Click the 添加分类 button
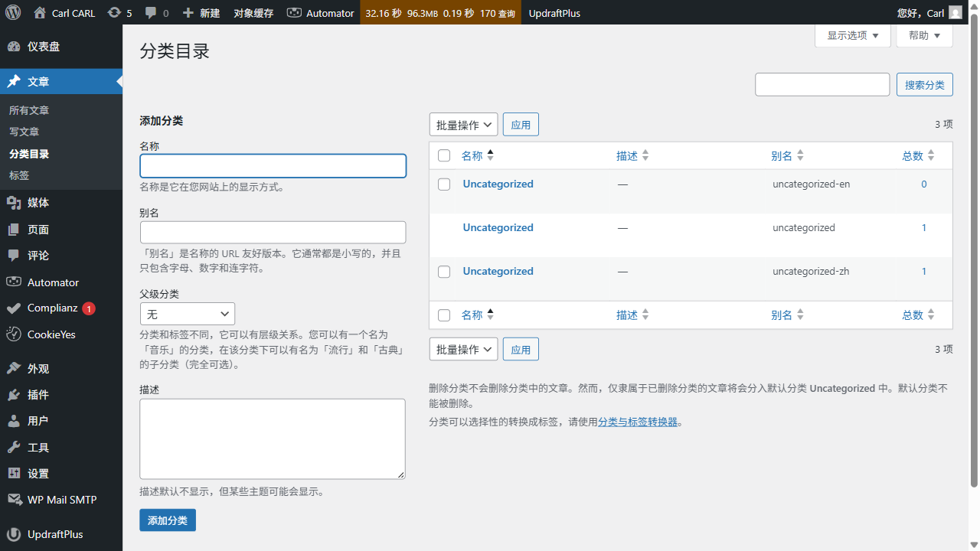The height and width of the screenshot is (551, 980). pyautogui.click(x=167, y=519)
